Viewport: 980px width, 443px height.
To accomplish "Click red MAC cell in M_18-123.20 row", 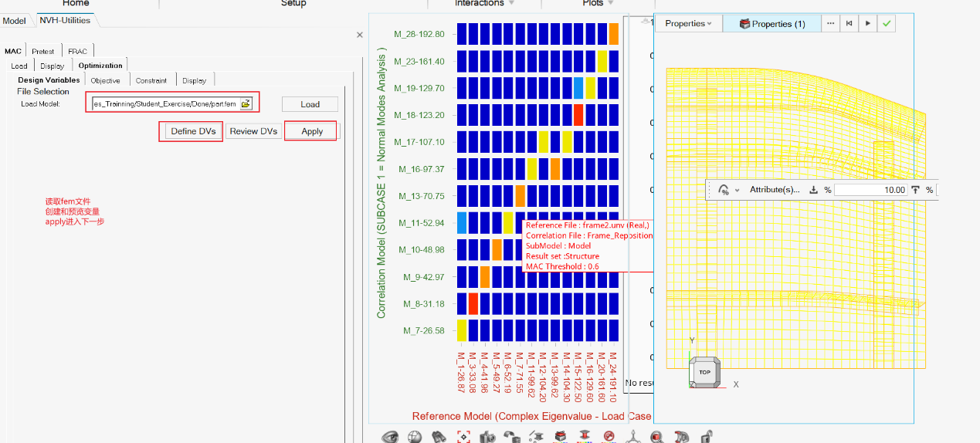I will tap(578, 115).
